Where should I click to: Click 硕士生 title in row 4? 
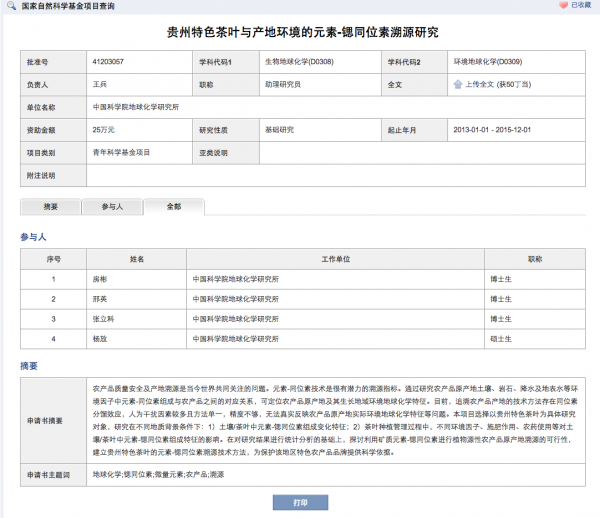pos(501,339)
